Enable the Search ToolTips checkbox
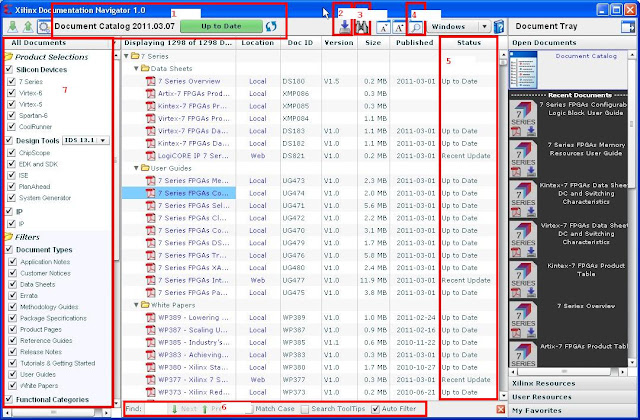Image resolution: width=640 pixels, height=420 pixels. pyautogui.click(x=305, y=409)
